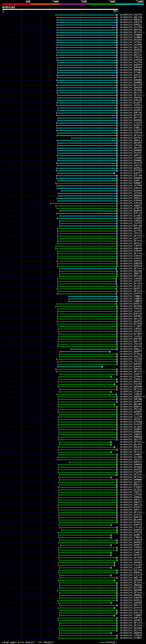Open hit UniRef100_B9GGU3
Image resolution: width=146 pixels, height=644 pixels.
[x=131, y=20]
